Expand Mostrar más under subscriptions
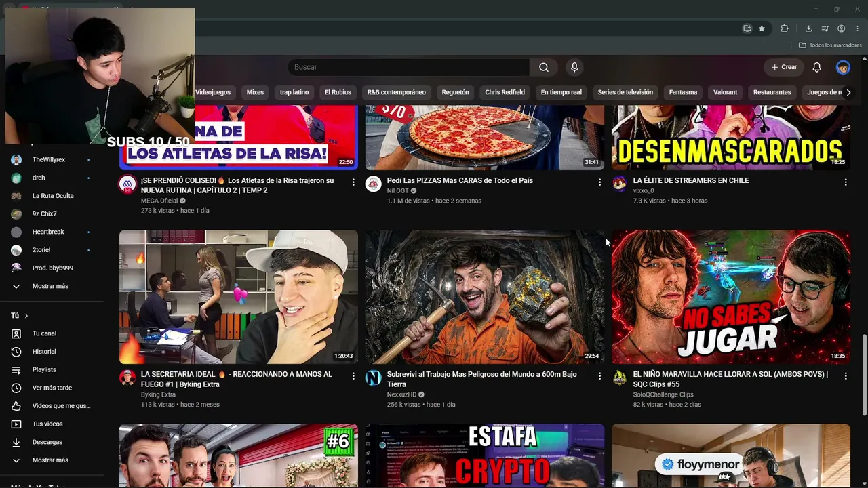 click(52, 286)
